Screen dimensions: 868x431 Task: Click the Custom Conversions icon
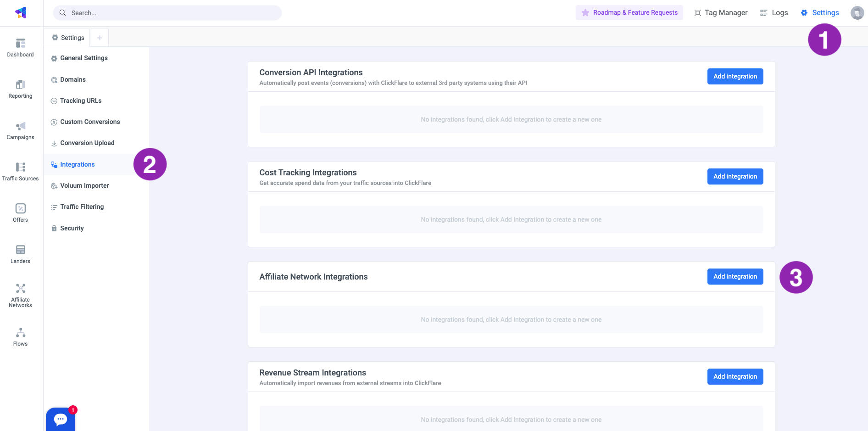(x=54, y=122)
